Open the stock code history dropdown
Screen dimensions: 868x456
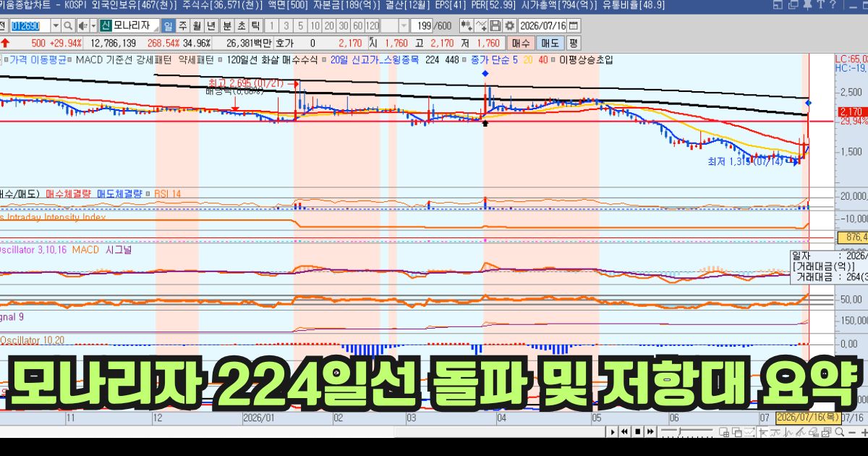pyautogui.click(x=56, y=26)
